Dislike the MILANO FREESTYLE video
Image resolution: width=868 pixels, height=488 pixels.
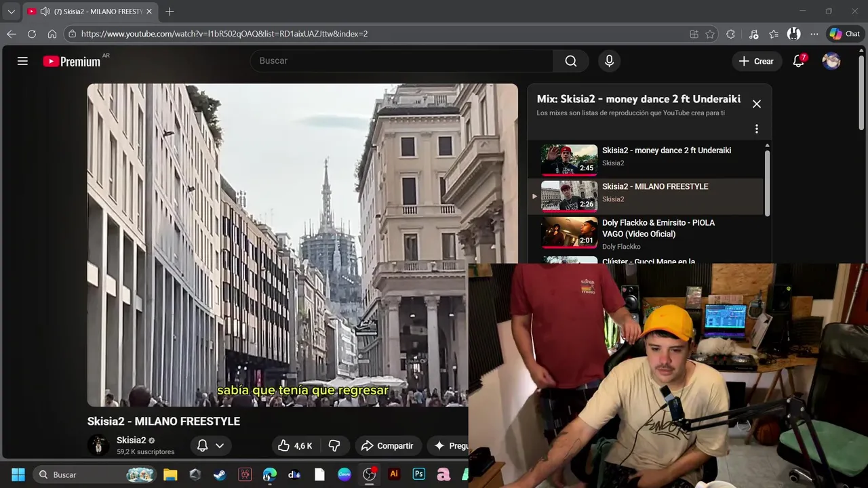(334, 445)
